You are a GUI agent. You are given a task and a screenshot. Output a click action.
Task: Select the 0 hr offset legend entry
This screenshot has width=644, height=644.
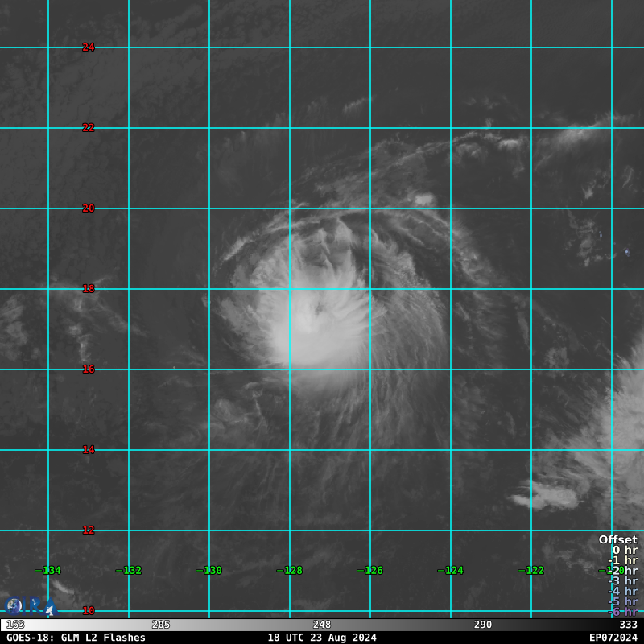[x=624, y=551]
